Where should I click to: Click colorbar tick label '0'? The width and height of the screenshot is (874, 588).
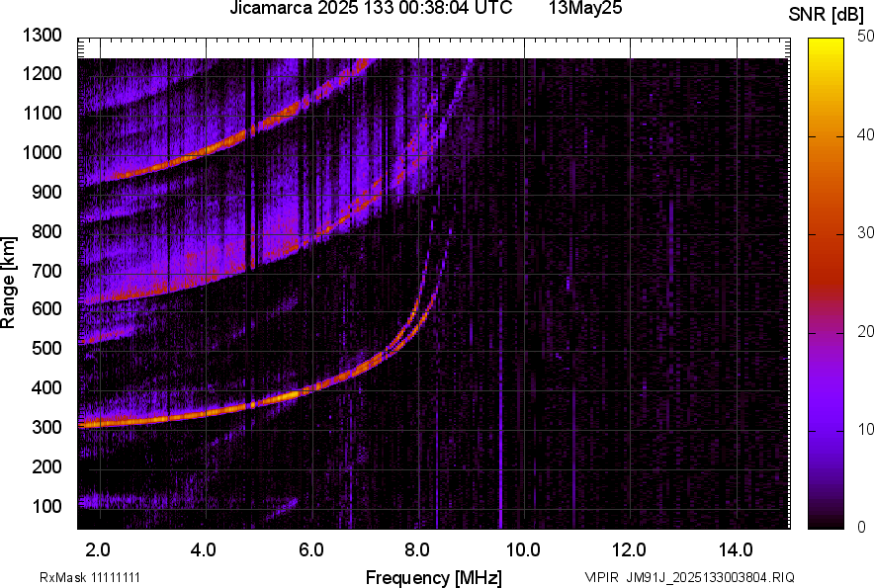tap(862, 527)
